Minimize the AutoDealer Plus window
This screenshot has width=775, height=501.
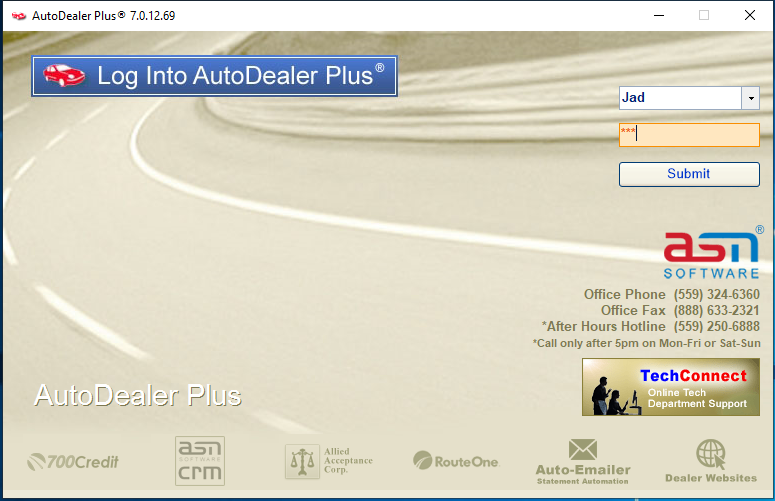click(x=659, y=15)
